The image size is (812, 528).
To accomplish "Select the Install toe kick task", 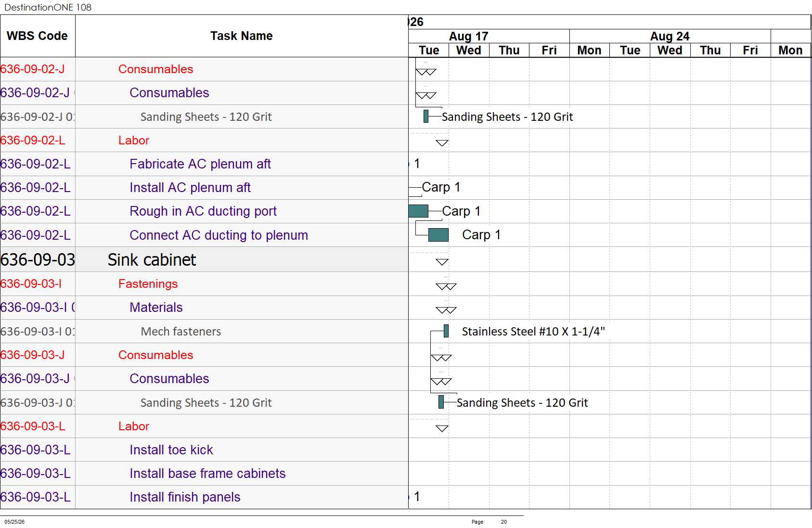I will click(x=171, y=450).
